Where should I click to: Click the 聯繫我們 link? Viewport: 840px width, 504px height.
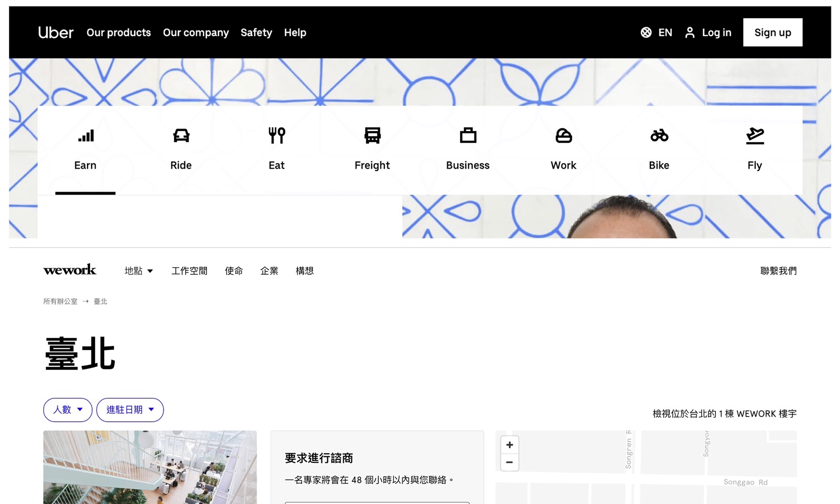pos(778,271)
